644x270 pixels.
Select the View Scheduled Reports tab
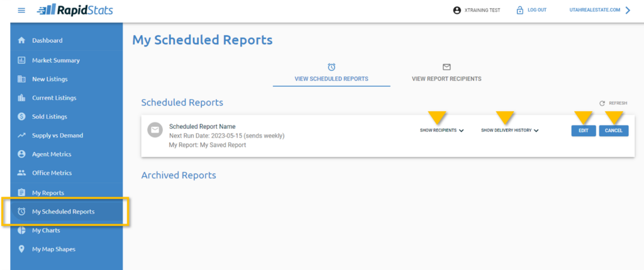tap(331, 73)
